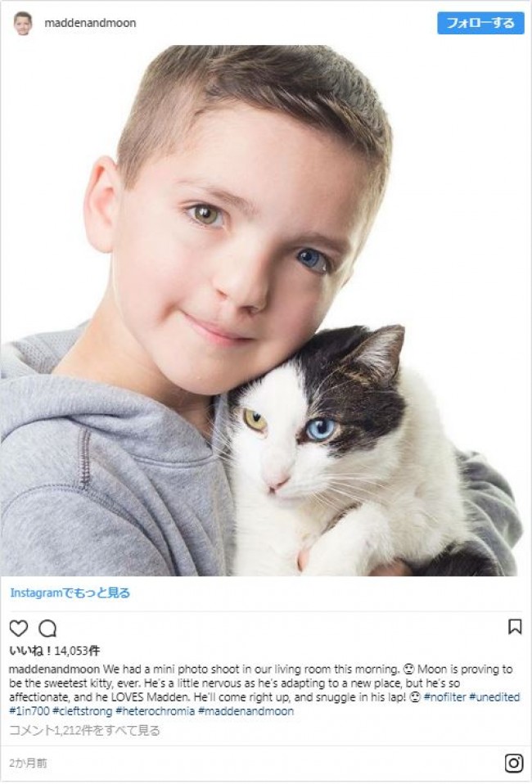Open Instagramでもっと見る link
The height and width of the screenshot is (784, 532).
[70, 593]
